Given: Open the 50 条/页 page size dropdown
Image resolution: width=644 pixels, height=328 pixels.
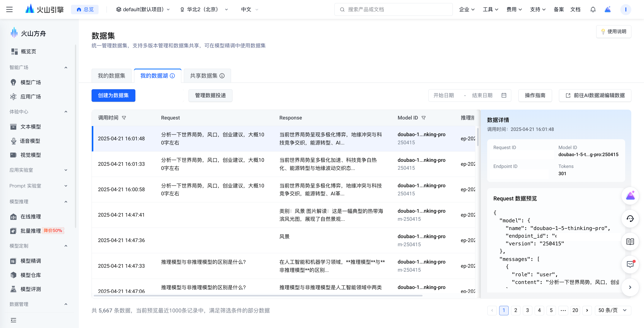Looking at the screenshot, I should [x=612, y=310].
